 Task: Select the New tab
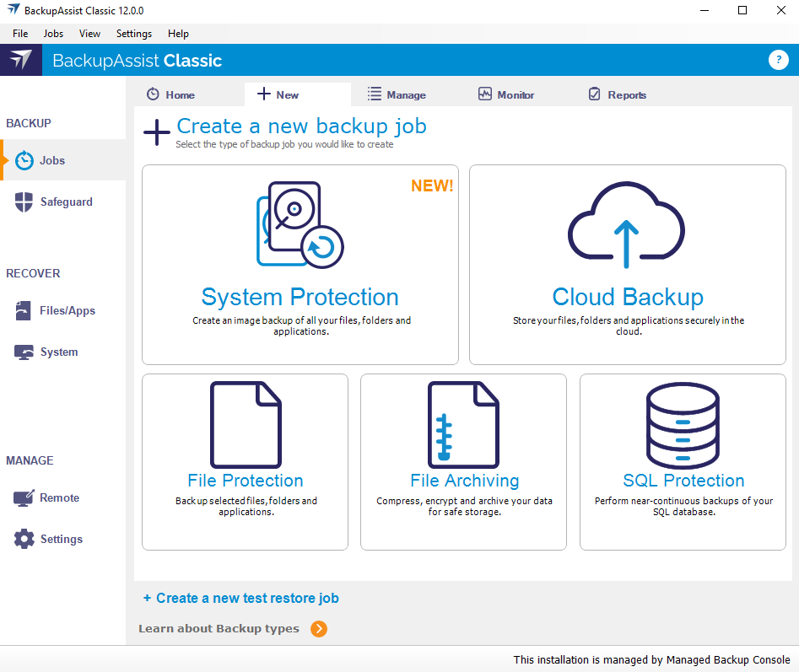pyautogui.click(x=298, y=94)
